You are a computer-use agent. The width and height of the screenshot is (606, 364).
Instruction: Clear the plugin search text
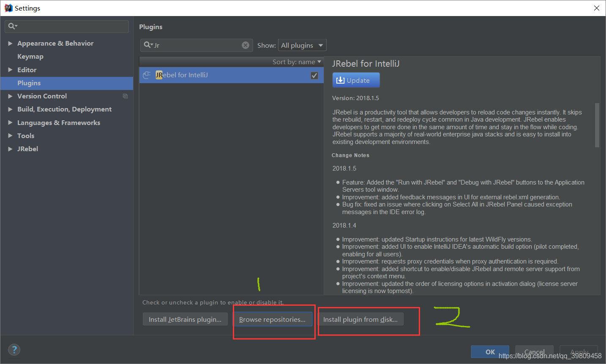[246, 45]
